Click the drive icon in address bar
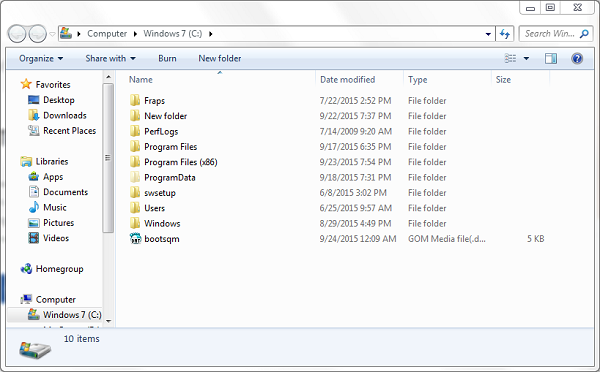 coord(66,33)
